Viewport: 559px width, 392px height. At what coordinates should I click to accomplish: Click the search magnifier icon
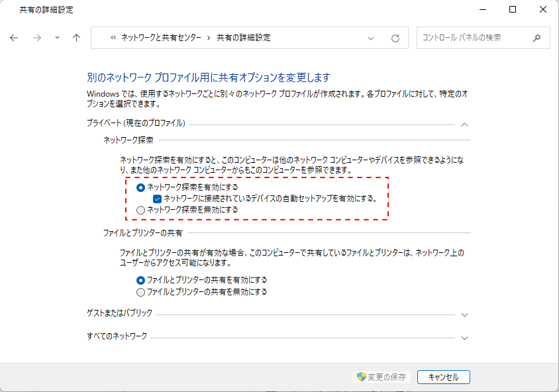click(x=536, y=38)
